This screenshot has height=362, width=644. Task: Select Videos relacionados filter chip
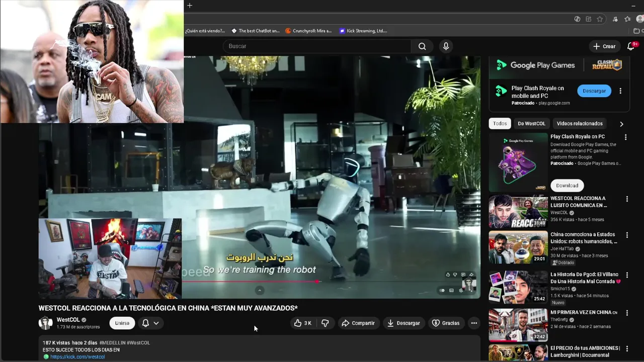click(x=580, y=124)
